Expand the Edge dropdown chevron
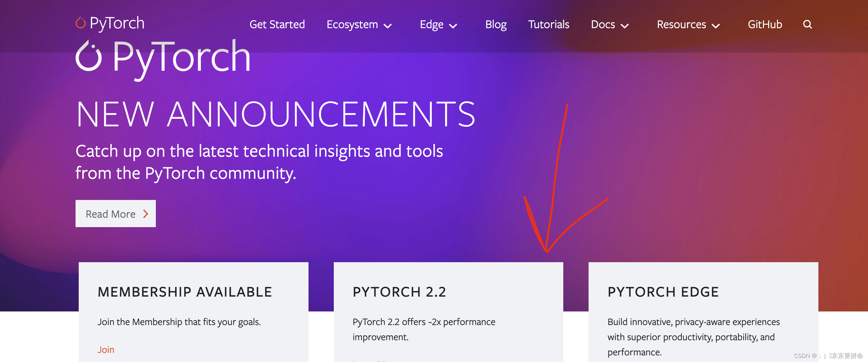868x362 pixels. (453, 26)
